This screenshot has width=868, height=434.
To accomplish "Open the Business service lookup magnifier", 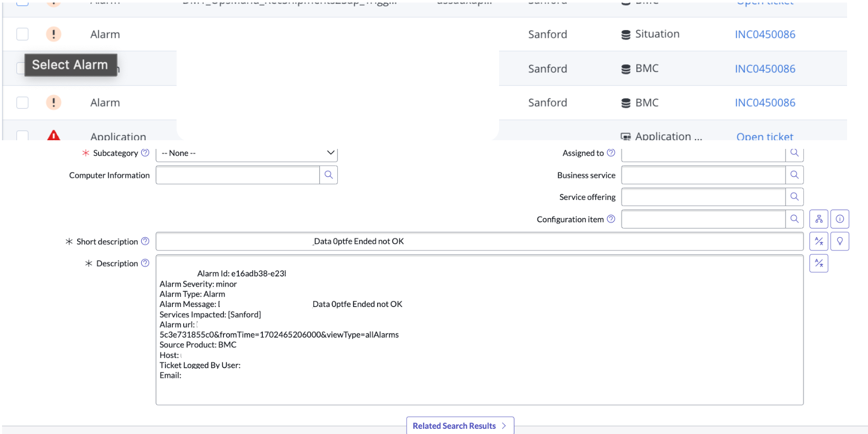I will tap(795, 175).
